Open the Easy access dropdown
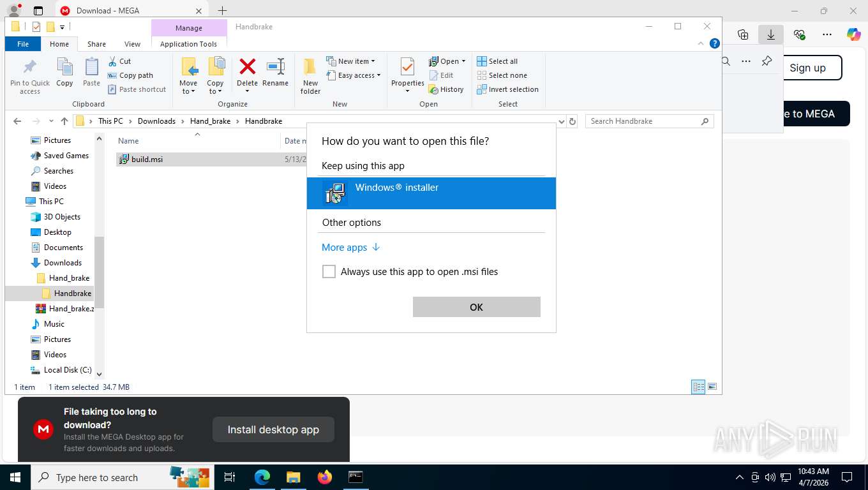Viewport: 868px width, 490px height. [353, 75]
